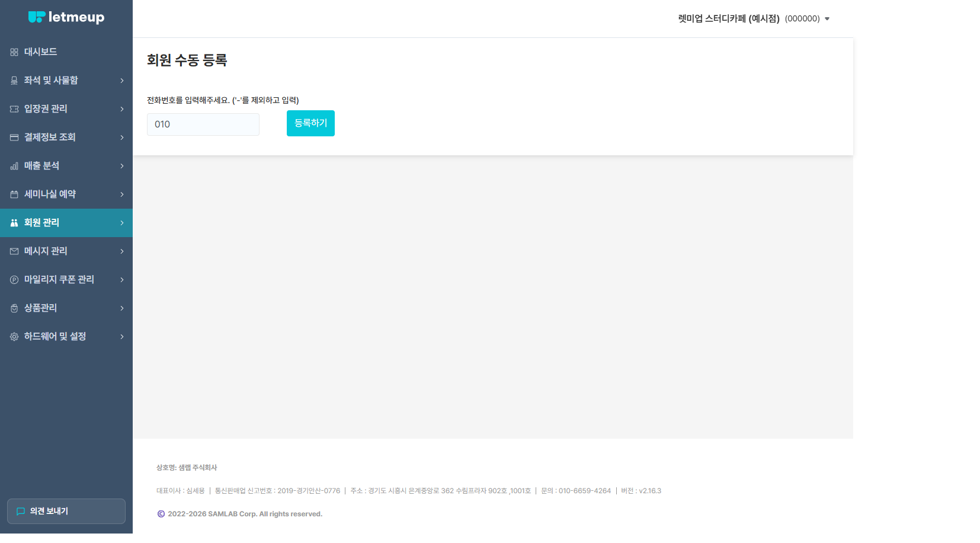980x543 pixels.
Task: Toggle the 회원 관리 chevron
Action: (x=122, y=223)
